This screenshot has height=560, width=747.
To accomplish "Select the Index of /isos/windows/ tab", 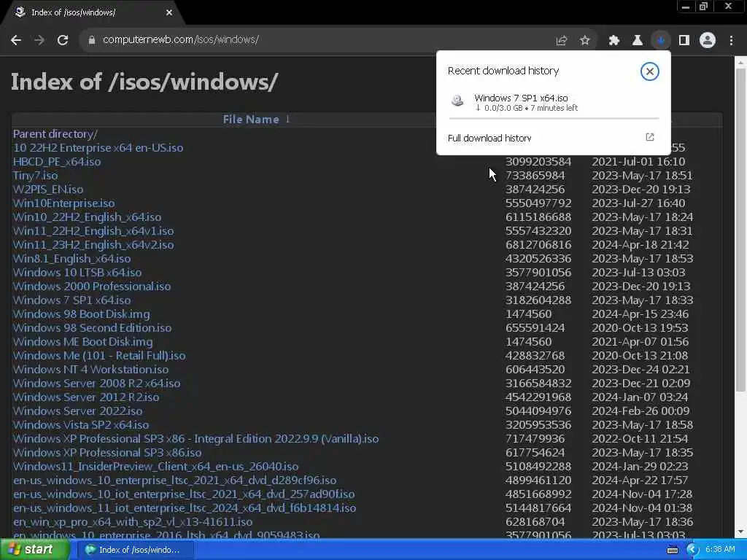I will click(x=93, y=13).
